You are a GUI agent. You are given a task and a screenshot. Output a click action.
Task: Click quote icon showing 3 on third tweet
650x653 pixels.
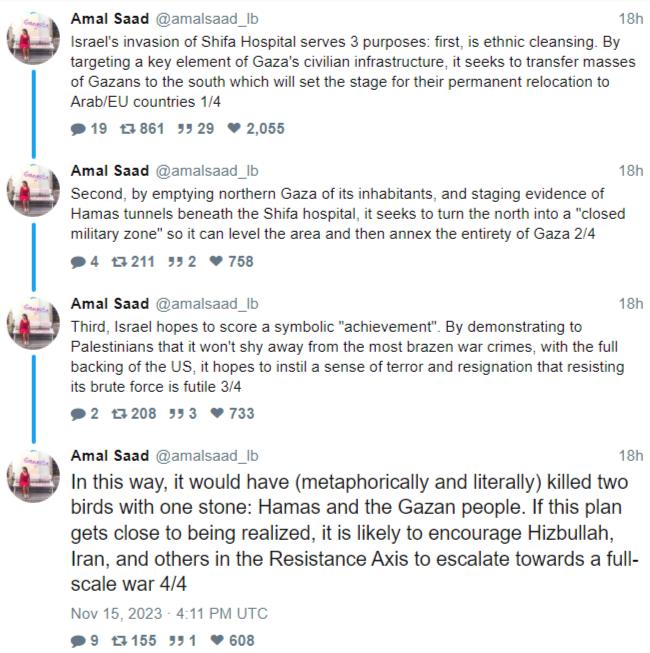(x=176, y=414)
